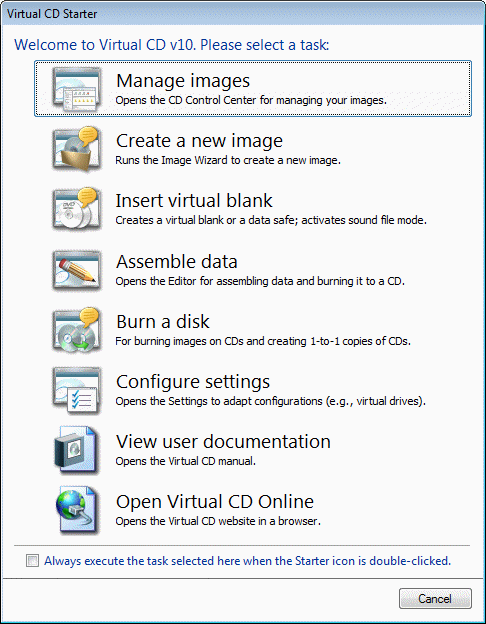The height and width of the screenshot is (624, 486).
Task: Choose the Create a new image title
Action: pyautogui.click(x=199, y=140)
